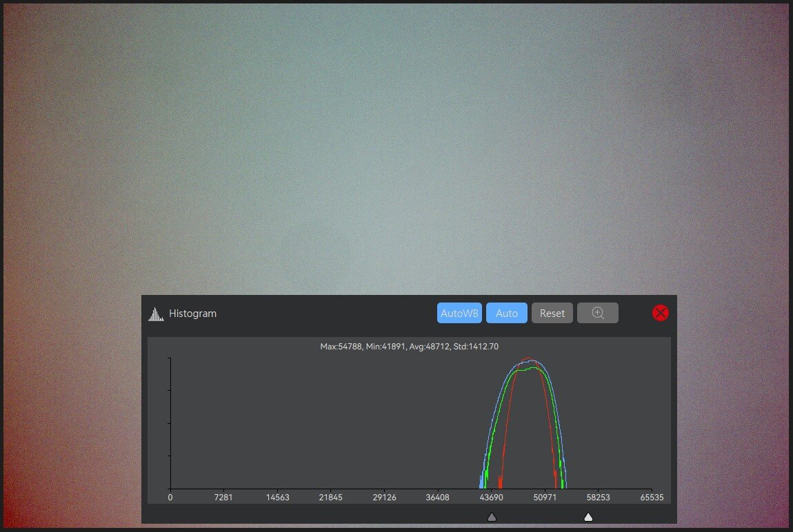Click axis label 58253

[x=599, y=497]
